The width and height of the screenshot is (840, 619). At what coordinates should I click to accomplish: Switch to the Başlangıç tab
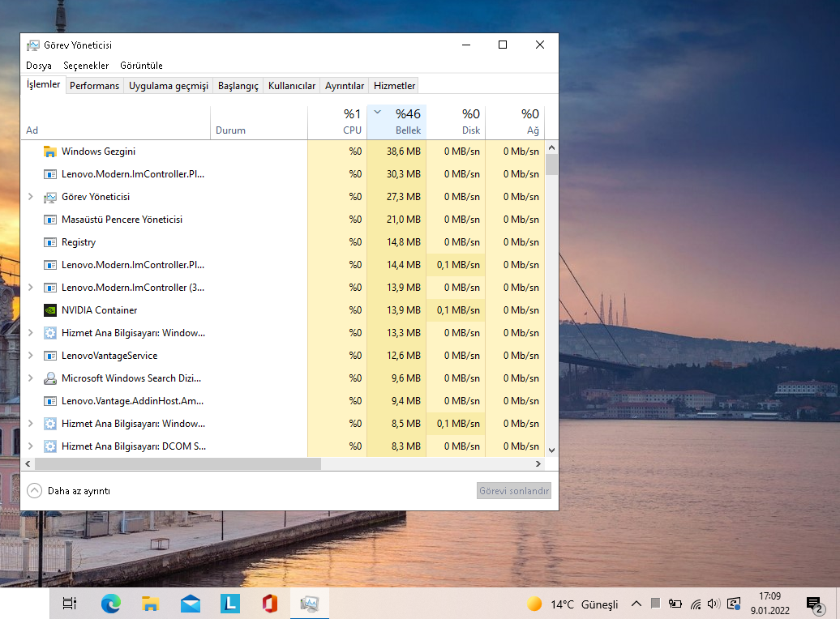pos(238,86)
